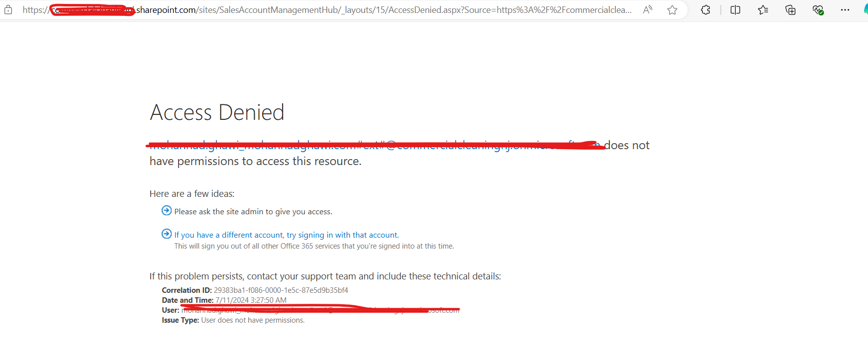Open the browser Extensions puzzle icon
The height and width of the screenshot is (351, 868).
click(705, 10)
